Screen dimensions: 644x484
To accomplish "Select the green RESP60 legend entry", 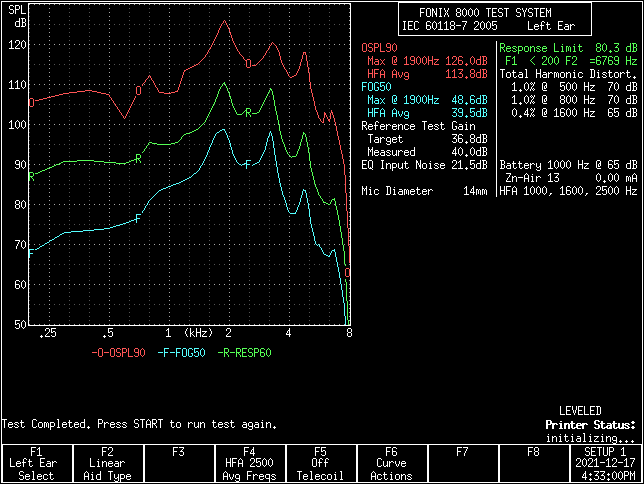I will pyautogui.click(x=246, y=353).
